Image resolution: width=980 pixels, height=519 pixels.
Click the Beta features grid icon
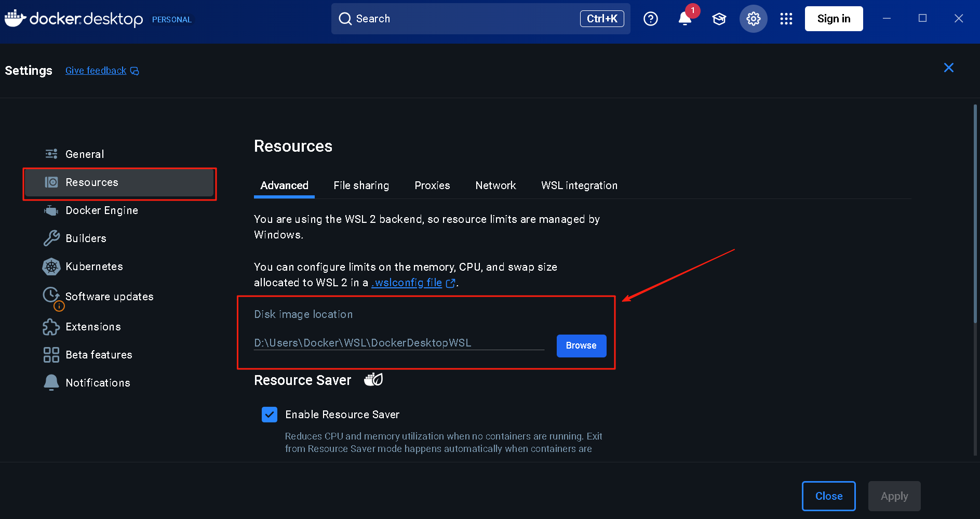[51, 355]
